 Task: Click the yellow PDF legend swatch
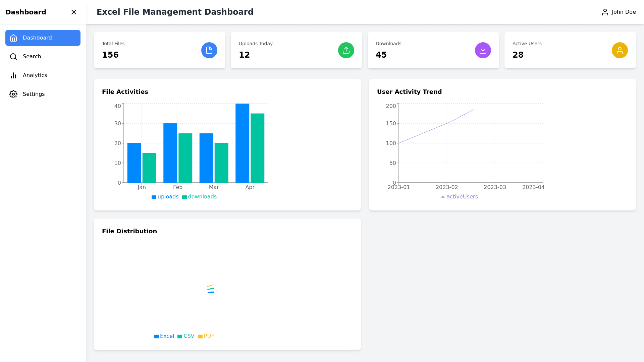tap(200, 337)
